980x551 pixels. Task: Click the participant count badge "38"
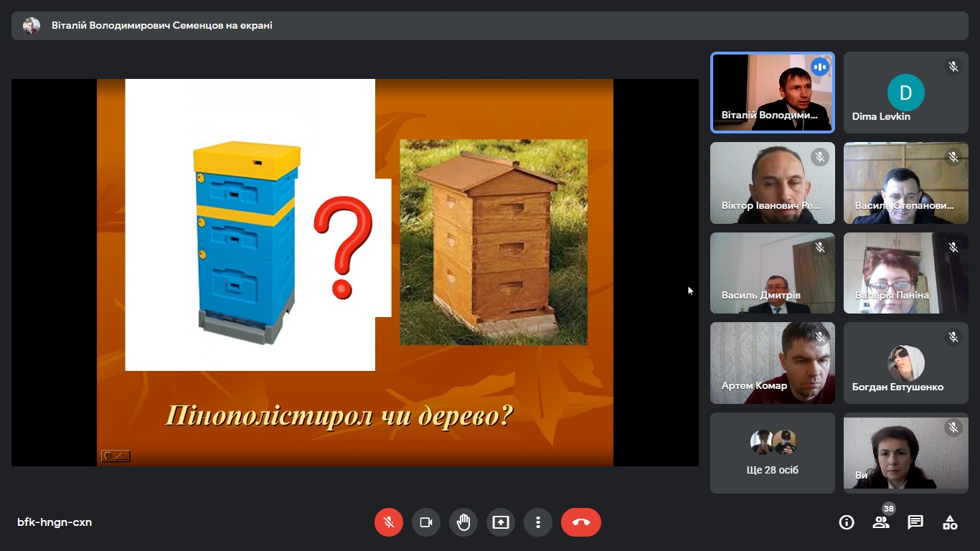889,509
